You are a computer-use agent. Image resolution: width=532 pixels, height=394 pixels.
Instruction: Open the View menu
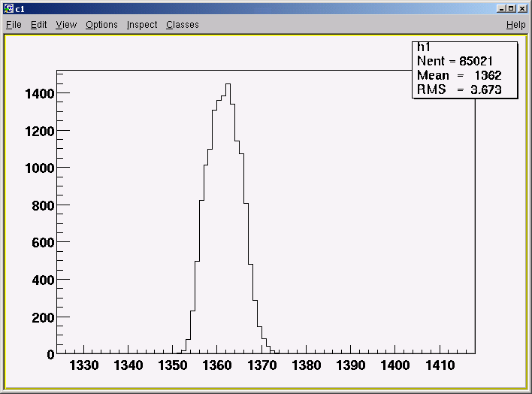(x=66, y=25)
